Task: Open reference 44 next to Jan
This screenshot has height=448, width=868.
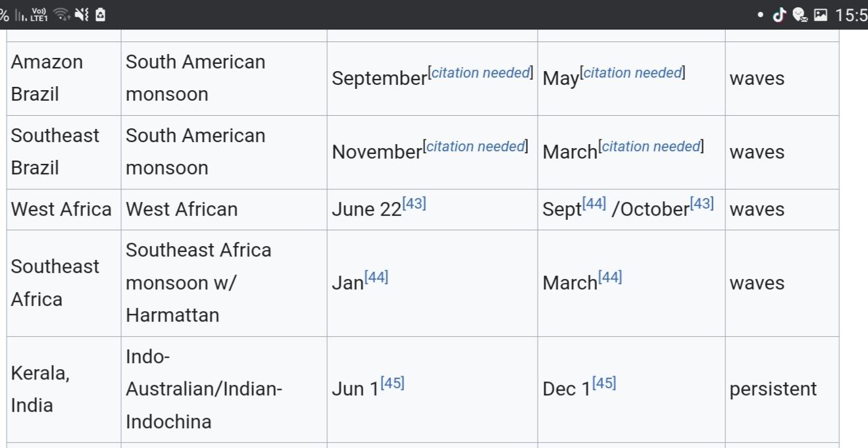Action: pos(376,278)
